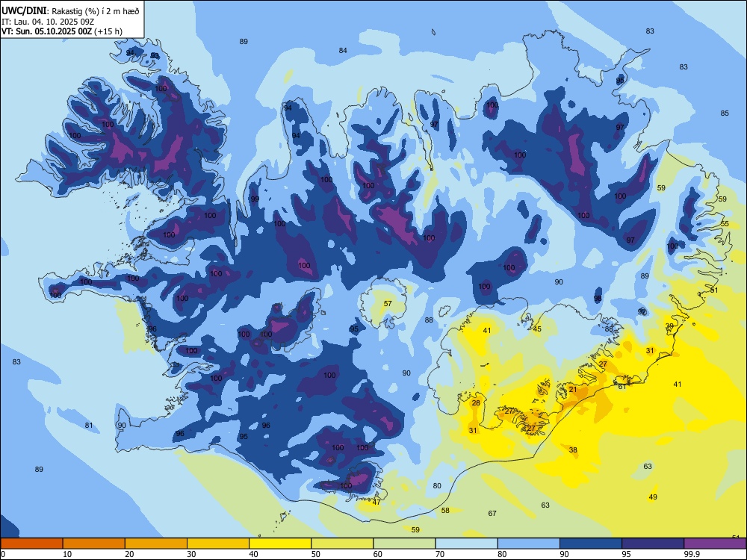Click the 80 value on south coast
Screen dimensions: 747x560
pos(437,486)
